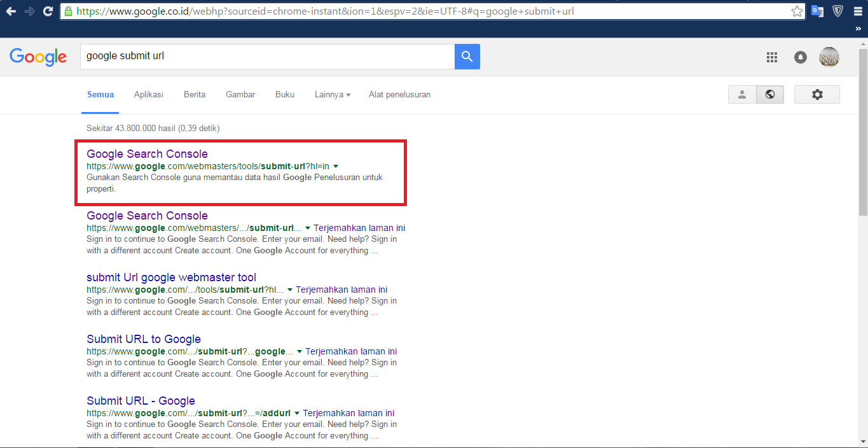The image size is (868, 448).
Task: Show hidden extensions via the double-chevron
Action: [858, 29]
